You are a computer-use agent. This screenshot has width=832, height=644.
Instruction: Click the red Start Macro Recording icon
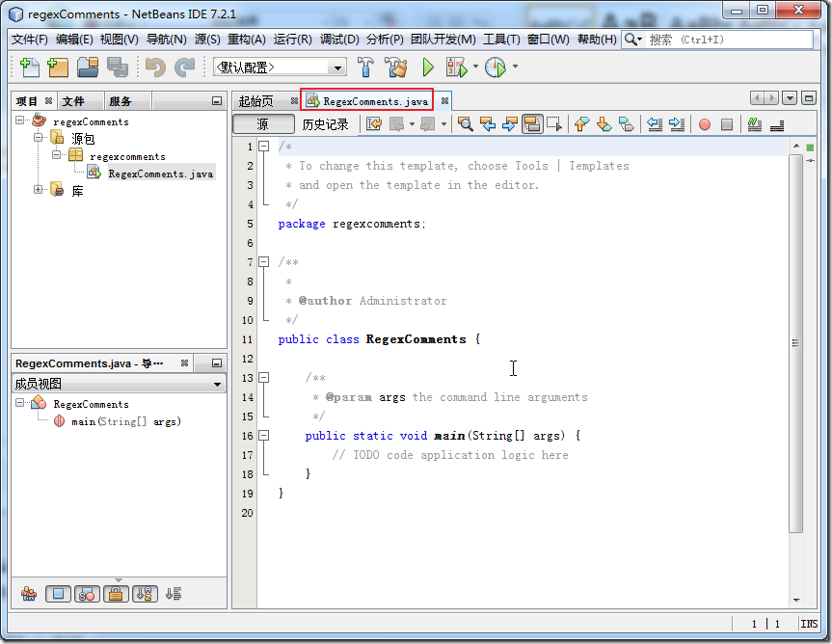[705, 124]
